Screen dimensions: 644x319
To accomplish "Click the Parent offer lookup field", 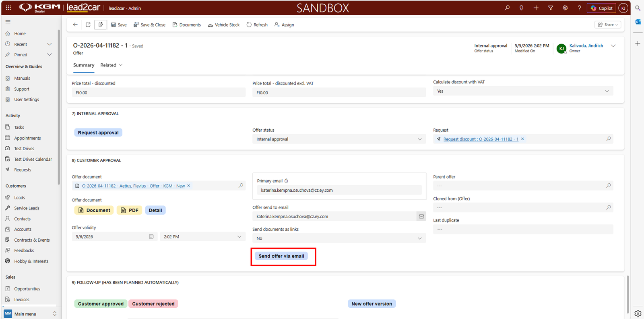I will pyautogui.click(x=523, y=186).
